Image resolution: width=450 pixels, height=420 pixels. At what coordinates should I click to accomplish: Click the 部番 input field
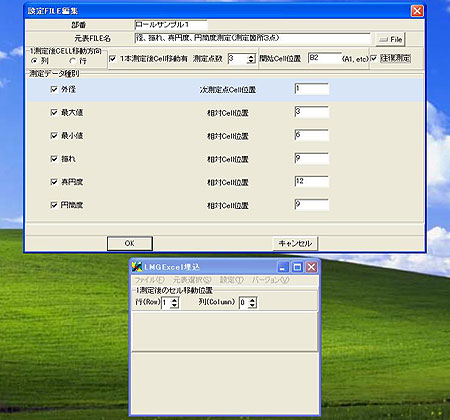point(171,25)
